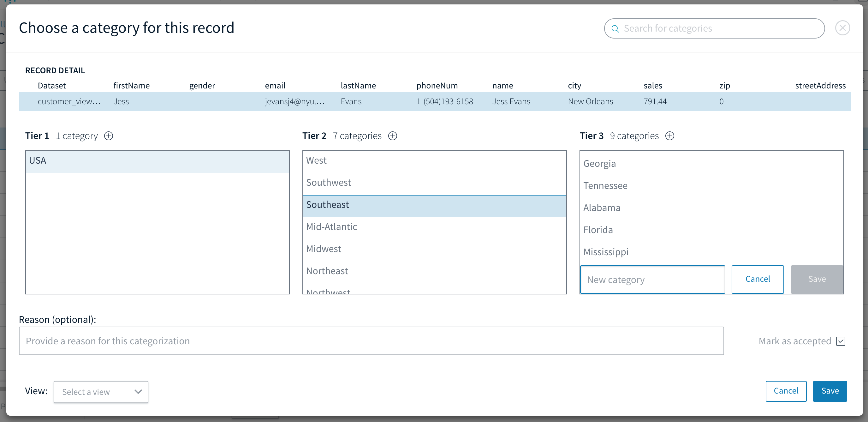This screenshot has height=422, width=868.
Task: Close the category dialog
Action: click(842, 28)
